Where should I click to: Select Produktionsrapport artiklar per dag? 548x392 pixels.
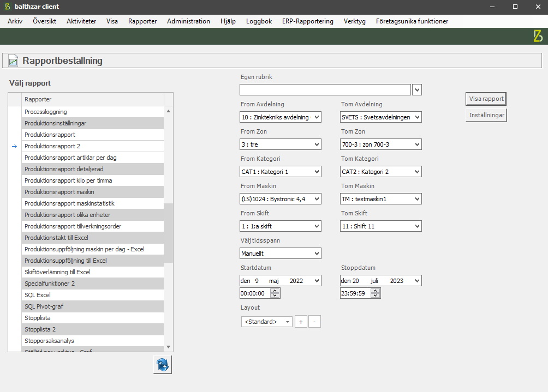pos(93,158)
